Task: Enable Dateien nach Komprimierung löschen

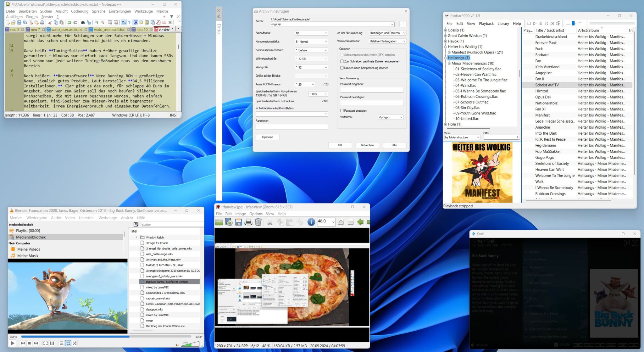Action: [x=341, y=68]
